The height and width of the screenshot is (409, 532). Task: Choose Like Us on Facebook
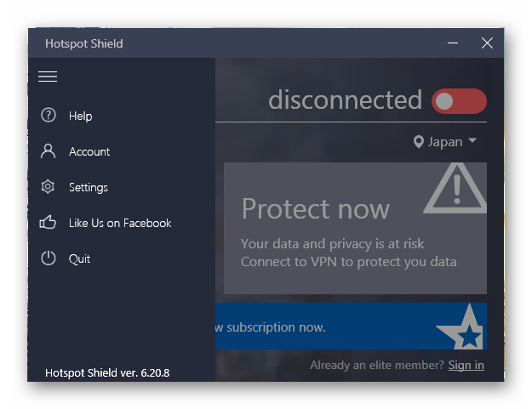(x=120, y=223)
